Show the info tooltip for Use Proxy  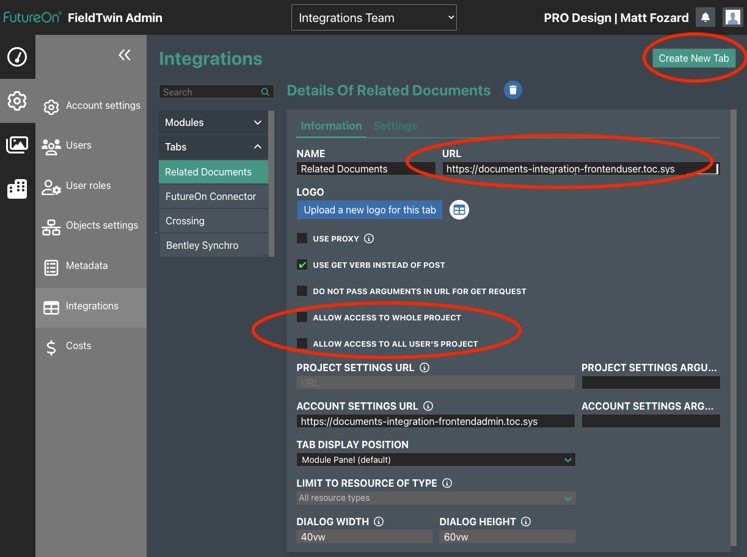pyautogui.click(x=369, y=239)
